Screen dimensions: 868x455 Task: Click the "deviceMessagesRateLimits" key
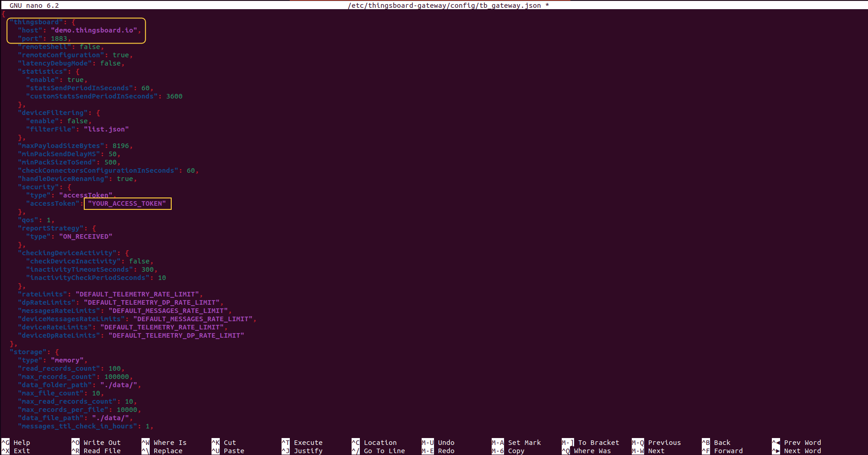click(71, 319)
